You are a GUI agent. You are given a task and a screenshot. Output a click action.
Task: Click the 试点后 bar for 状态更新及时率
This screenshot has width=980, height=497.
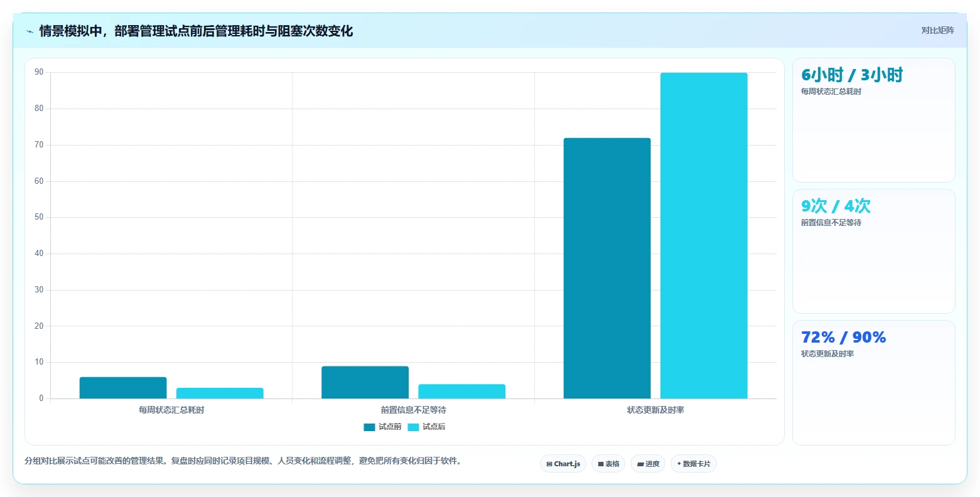click(704, 235)
